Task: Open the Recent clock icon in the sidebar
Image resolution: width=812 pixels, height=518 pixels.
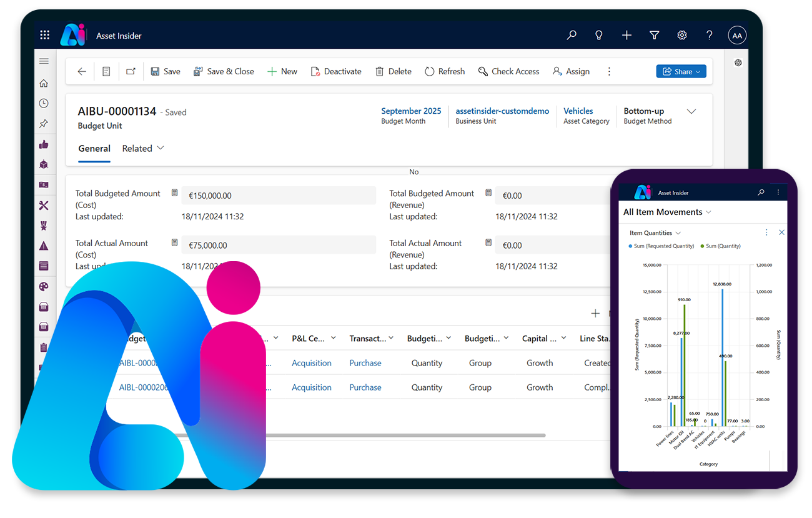Action: (x=44, y=103)
